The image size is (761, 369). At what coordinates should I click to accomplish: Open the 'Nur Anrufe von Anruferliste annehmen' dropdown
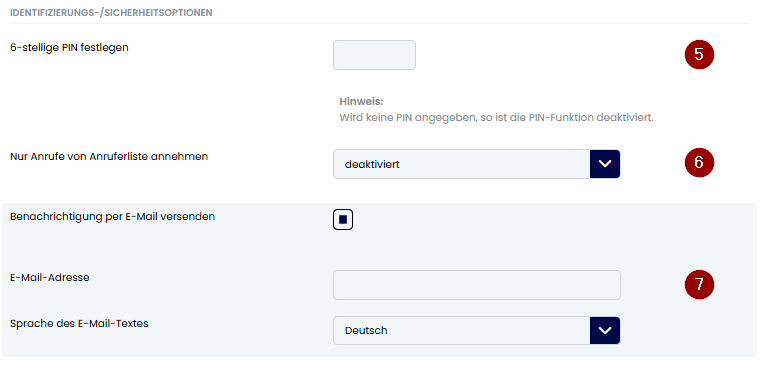click(x=477, y=164)
